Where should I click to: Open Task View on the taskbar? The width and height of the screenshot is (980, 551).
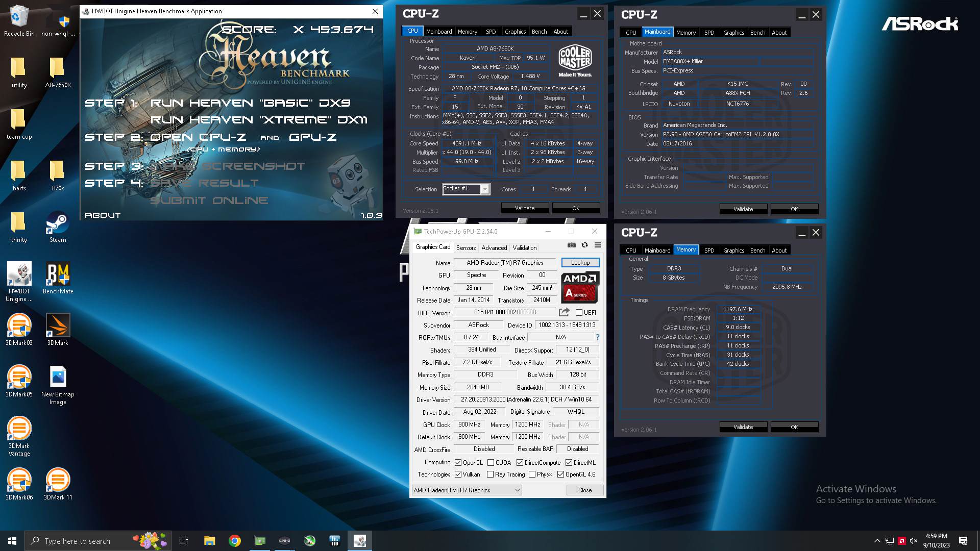184,541
